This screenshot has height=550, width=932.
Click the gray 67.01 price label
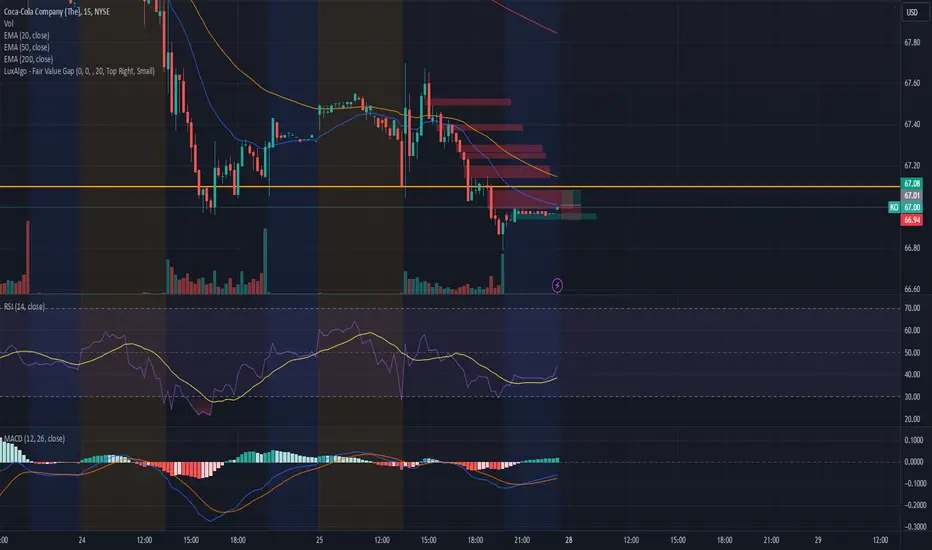tap(912, 195)
